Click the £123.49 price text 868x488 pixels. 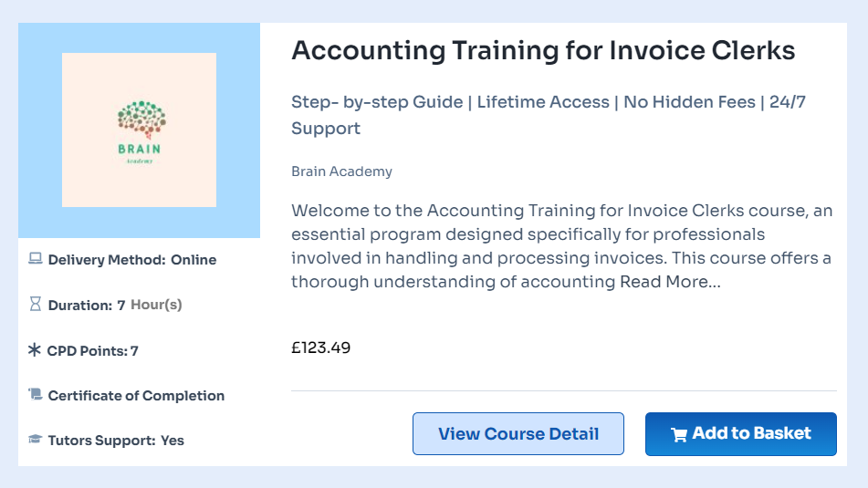pos(320,348)
